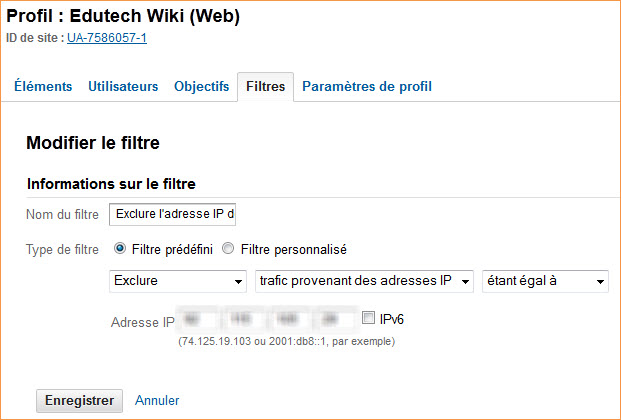Enable the IPv6 checkbox
The image size is (621, 420).
368,318
